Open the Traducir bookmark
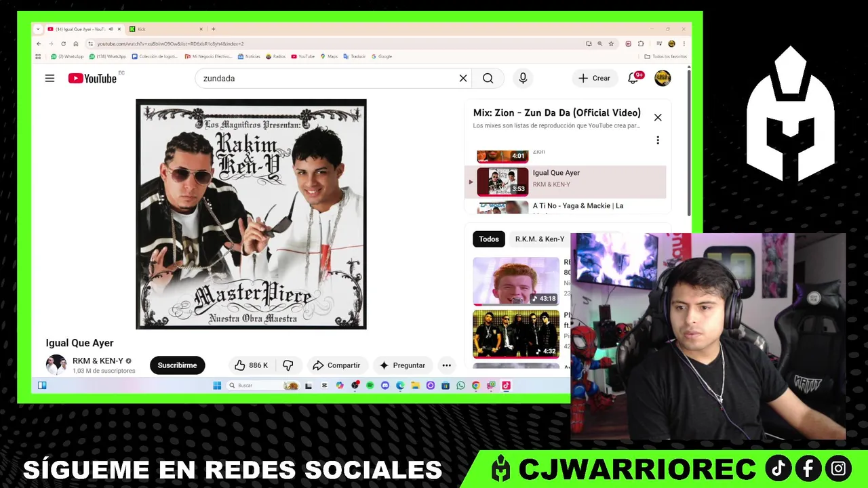The image size is (868, 488). tap(355, 57)
